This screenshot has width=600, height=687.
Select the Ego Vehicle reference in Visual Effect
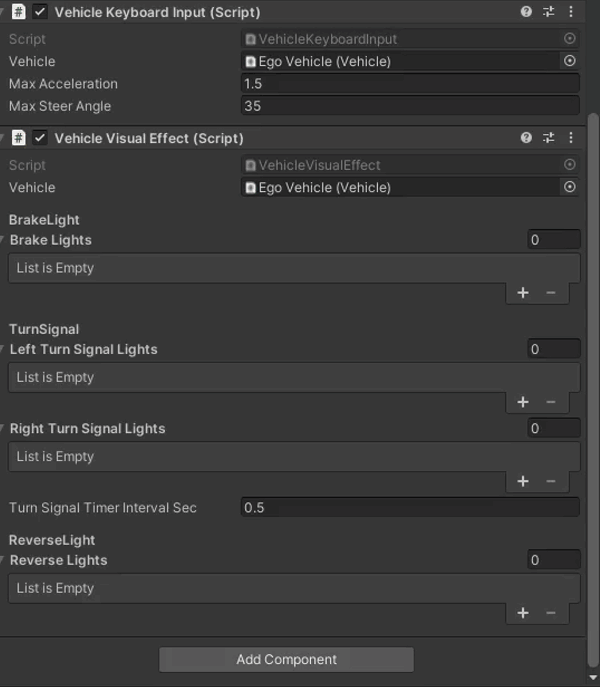tap(400, 188)
